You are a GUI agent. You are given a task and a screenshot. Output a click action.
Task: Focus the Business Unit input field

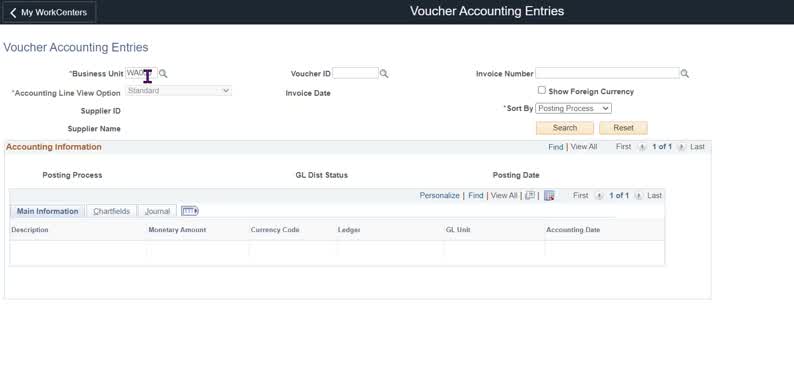(x=141, y=73)
